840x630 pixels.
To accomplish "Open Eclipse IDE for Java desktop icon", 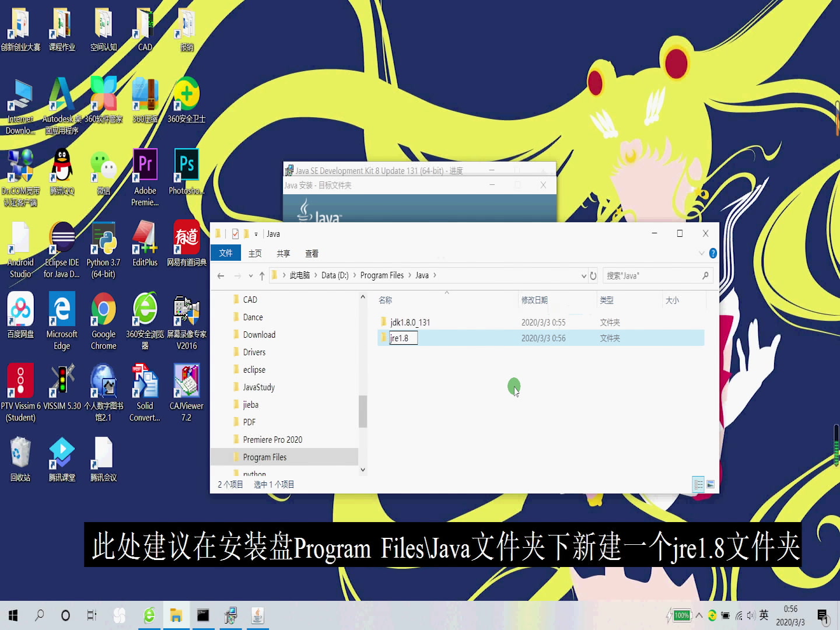I will [62, 250].
